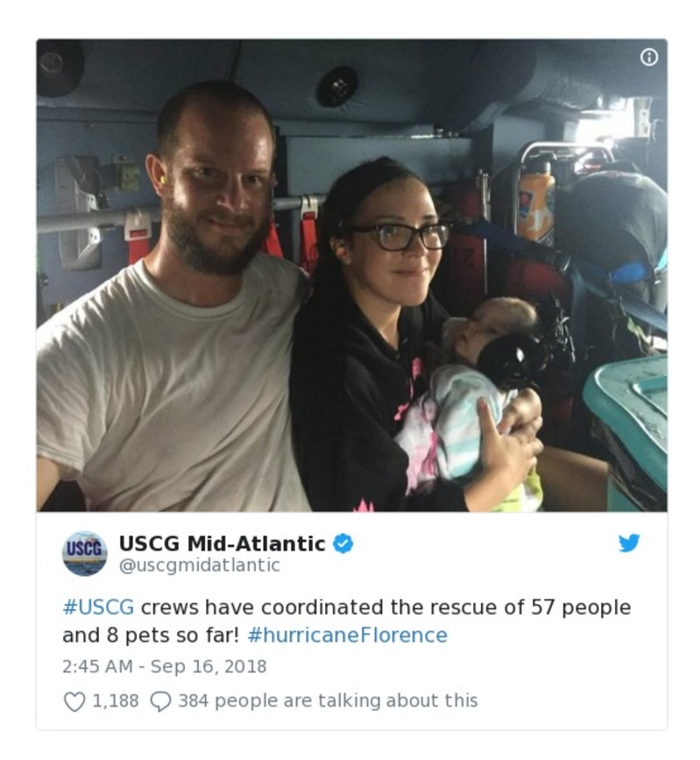The height and width of the screenshot is (760, 700).
Task: Click '384 people are talking about this'
Action: (328, 701)
